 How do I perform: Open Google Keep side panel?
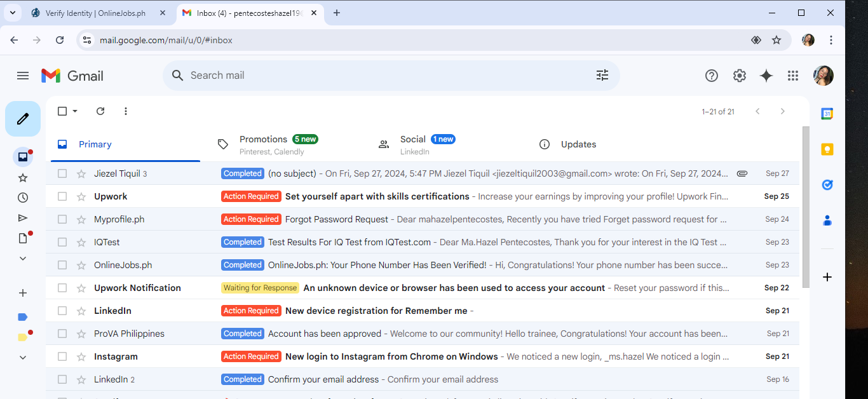827,149
